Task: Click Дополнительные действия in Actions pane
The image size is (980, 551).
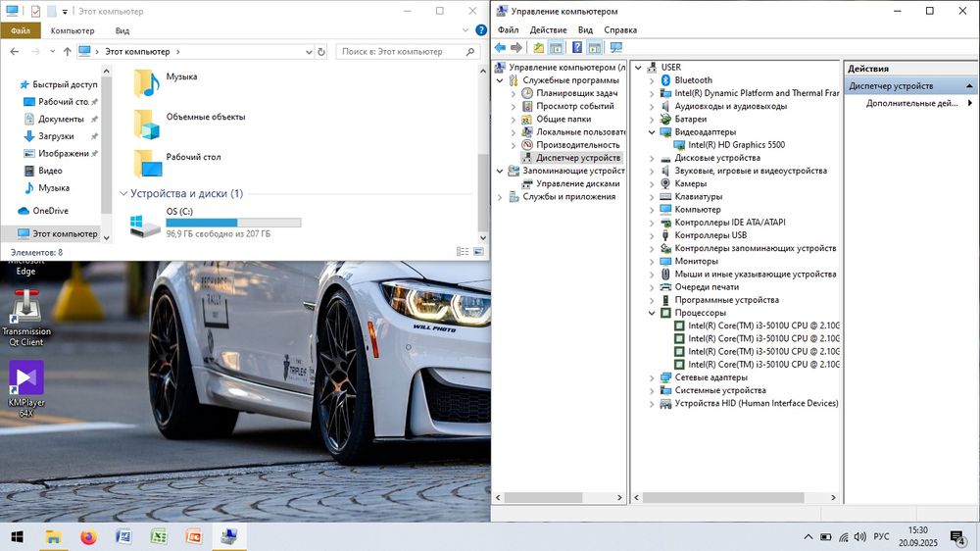Action: pos(911,103)
